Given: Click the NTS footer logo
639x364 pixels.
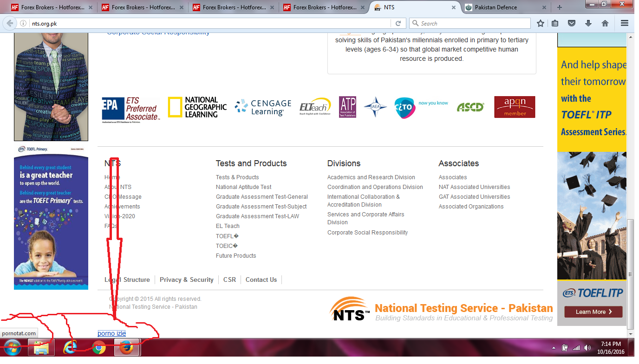Looking at the screenshot, I should [x=441, y=309].
